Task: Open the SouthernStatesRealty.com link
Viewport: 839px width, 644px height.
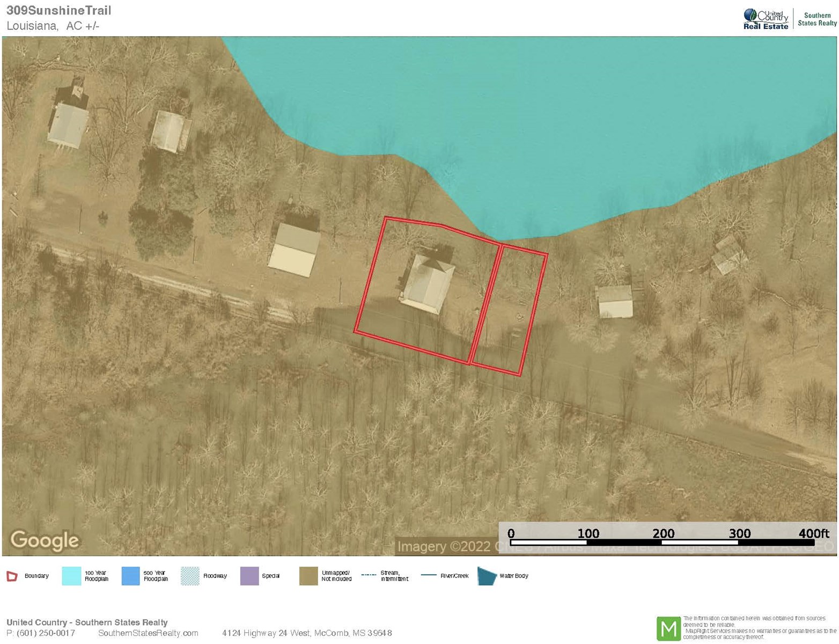Action: [x=148, y=633]
